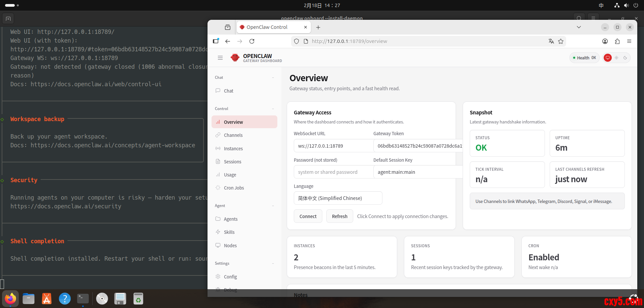The image size is (644, 308).
Task: Toggle the dashboard sidebar hamburger menu
Action: [220, 58]
